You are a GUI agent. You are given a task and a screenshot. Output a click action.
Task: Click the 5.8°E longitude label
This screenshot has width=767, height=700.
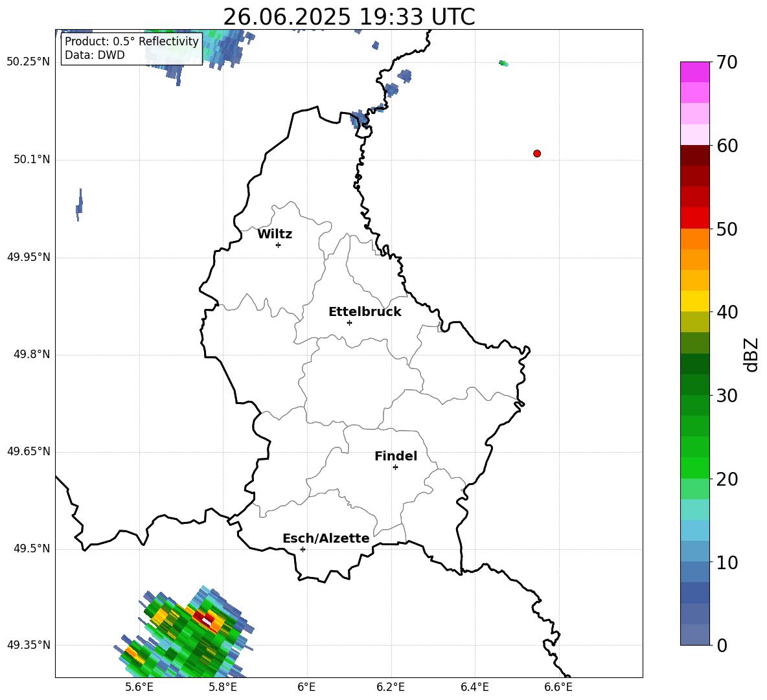click(223, 687)
